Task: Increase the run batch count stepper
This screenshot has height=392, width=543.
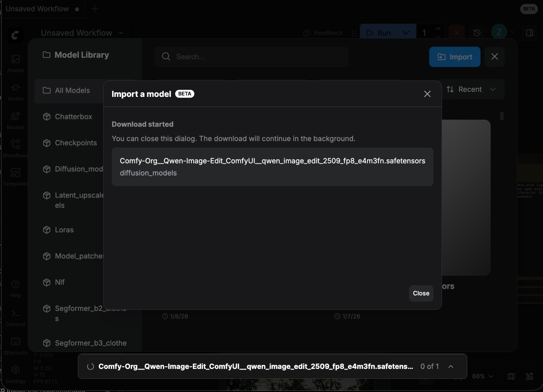Action: tap(438, 28)
